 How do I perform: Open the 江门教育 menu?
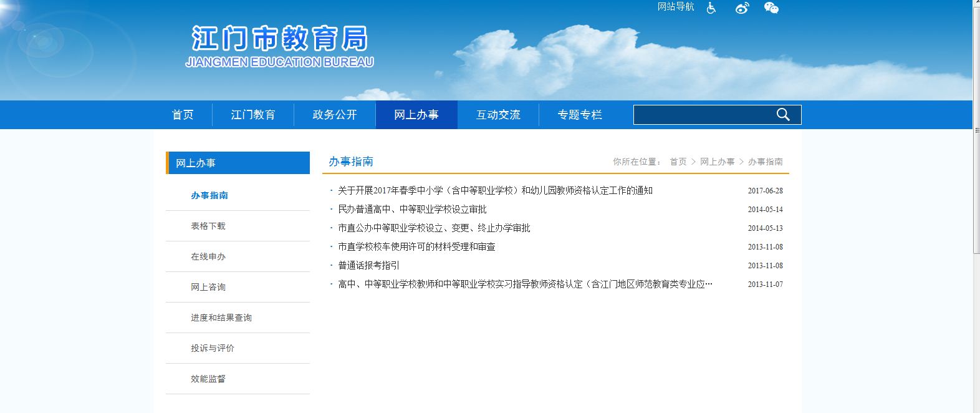point(253,115)
